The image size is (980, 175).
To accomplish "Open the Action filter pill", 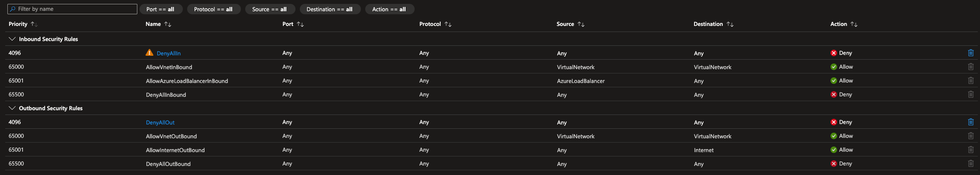I will tap(389, 9).
